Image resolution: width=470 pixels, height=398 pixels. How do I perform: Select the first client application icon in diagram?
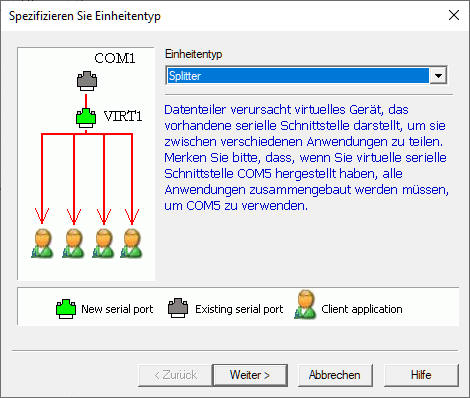point(42,243)
